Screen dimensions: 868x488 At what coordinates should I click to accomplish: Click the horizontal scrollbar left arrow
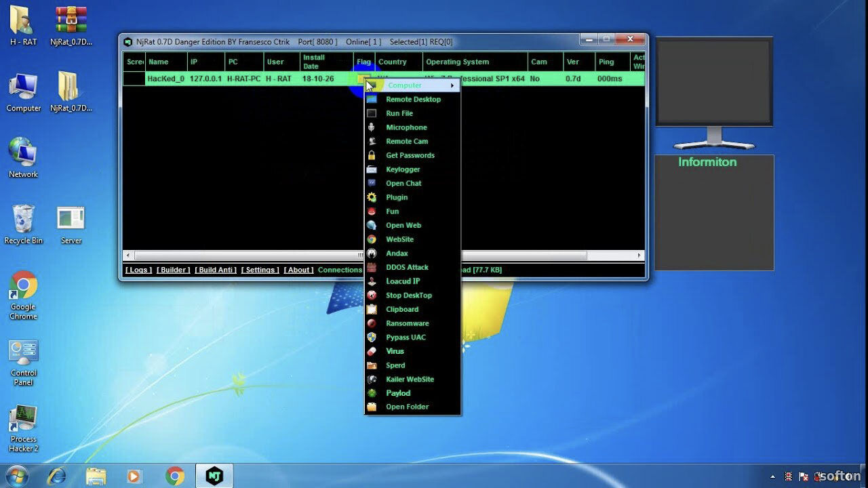coord(128,256)
